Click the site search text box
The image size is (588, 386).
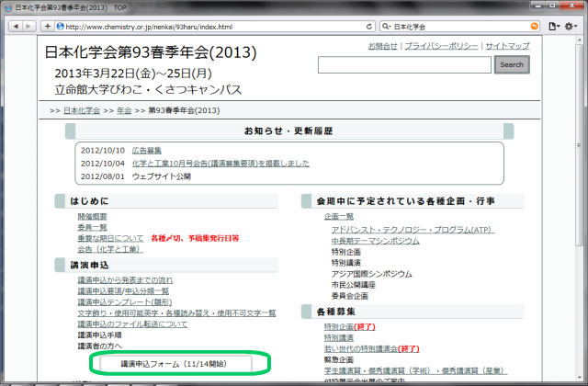tap(404, 64)
